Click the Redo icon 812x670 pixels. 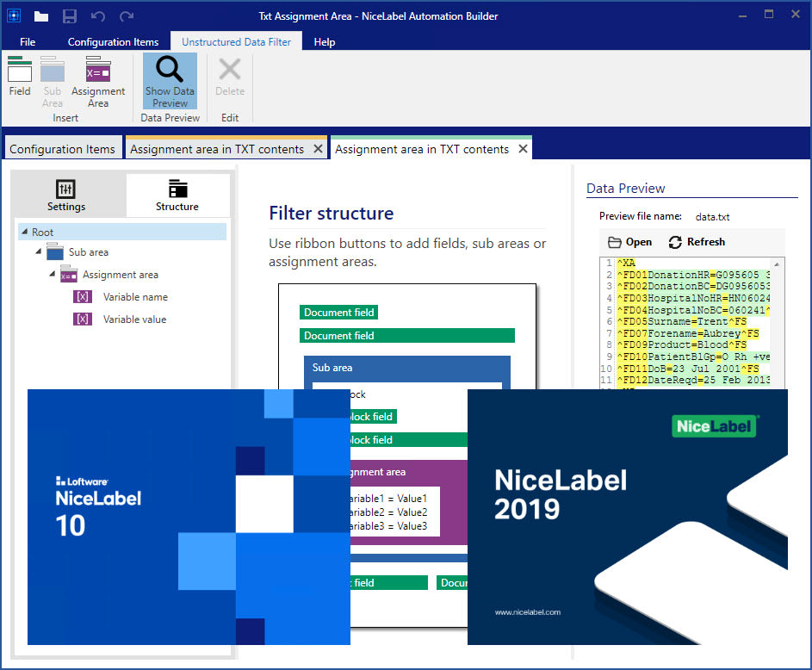tap(125, 15)
